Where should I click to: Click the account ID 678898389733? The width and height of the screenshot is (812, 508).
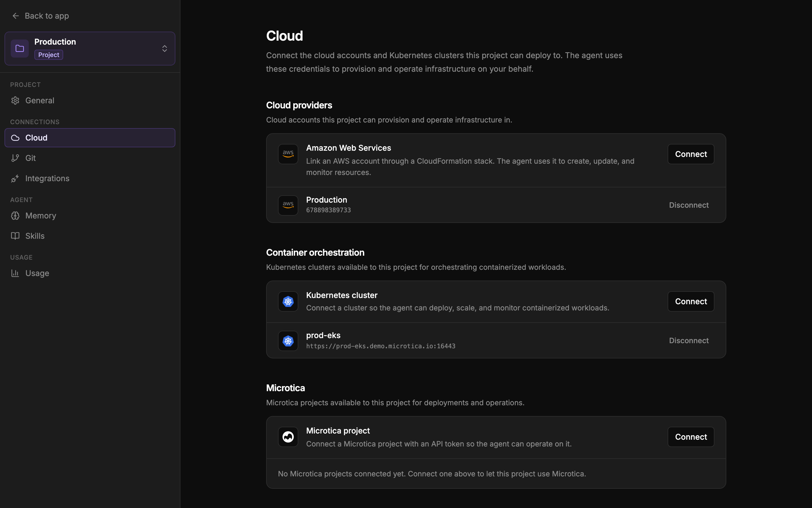coord(328,210)
